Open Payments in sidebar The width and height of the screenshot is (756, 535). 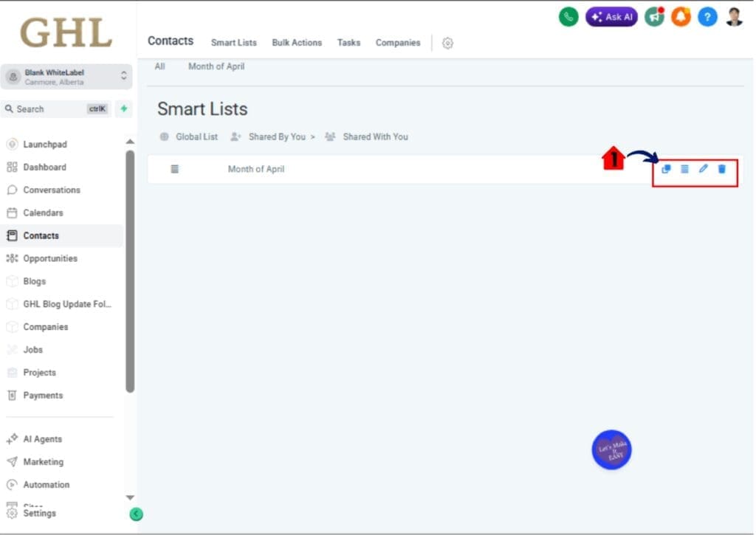[x=43, y=396]
